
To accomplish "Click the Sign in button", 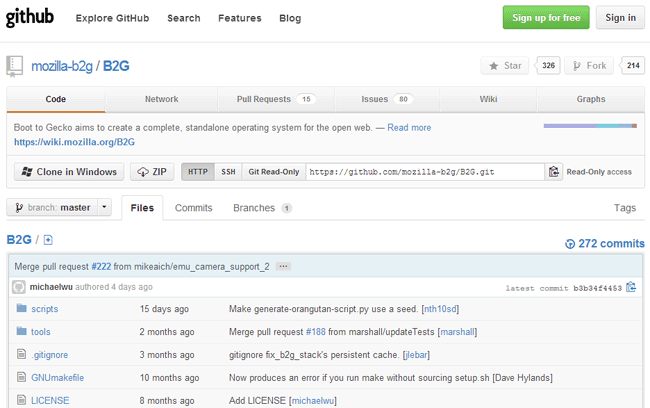I will pos(620,17).
